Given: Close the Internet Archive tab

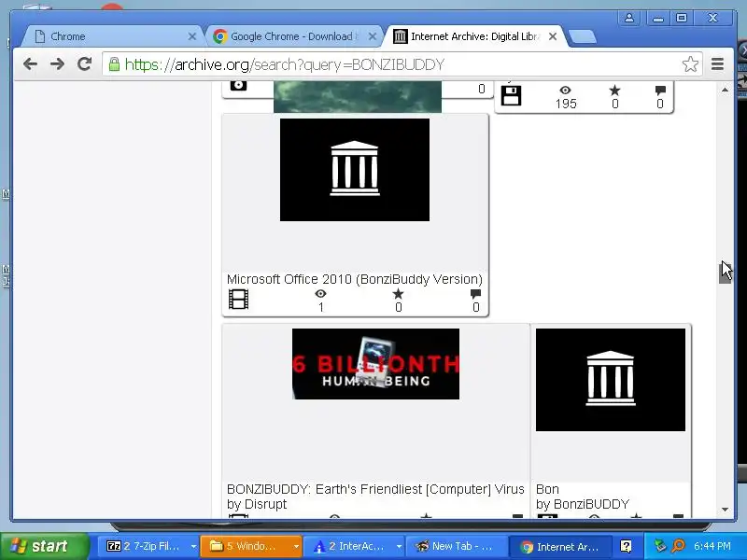Looking at the screenshot, I should coord(553,36).
